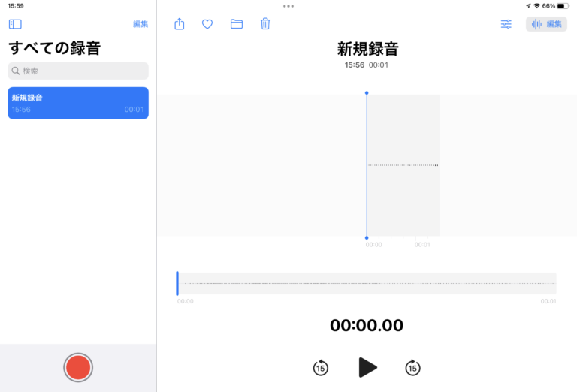This screenshot has height=392, width=577.
Task: Move the recording to a folder
Action: tap(237, 24)
